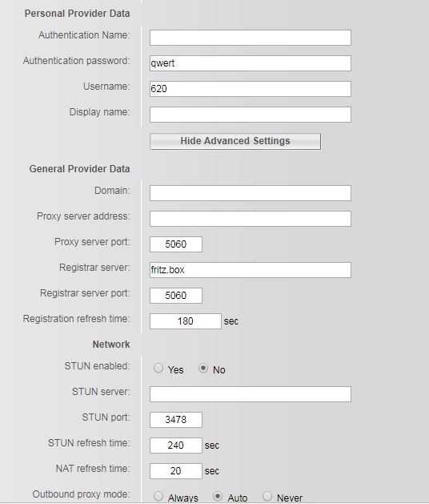Select the Registrar server field with fritz.box
Image resolution: width=429 pixels, height=504 pixels.
coord(251,270)
